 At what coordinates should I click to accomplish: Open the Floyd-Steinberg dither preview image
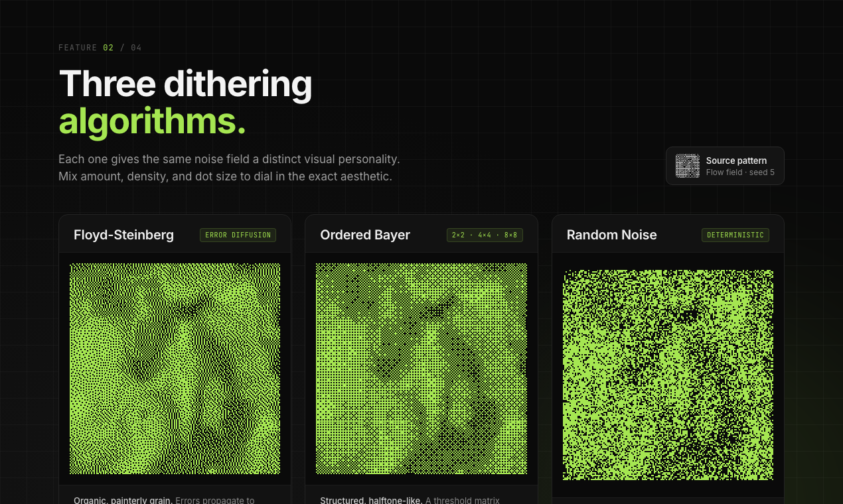175,369
